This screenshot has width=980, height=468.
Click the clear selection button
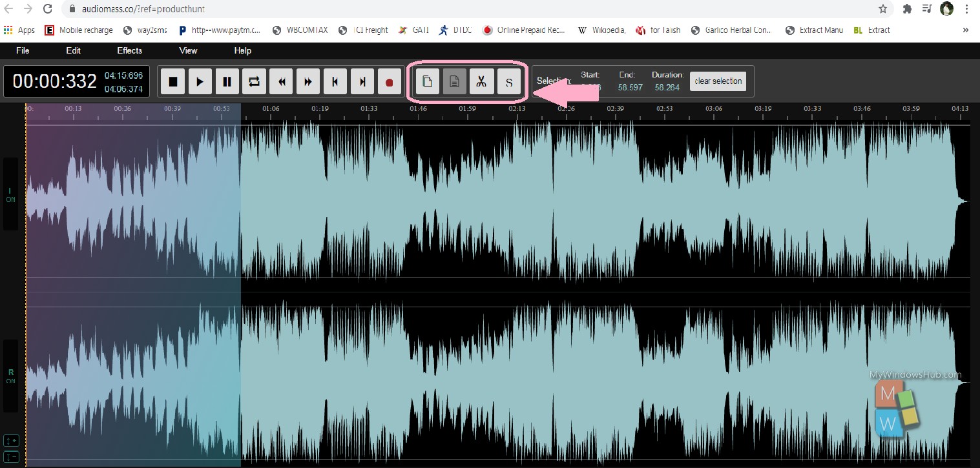point(718,81)
